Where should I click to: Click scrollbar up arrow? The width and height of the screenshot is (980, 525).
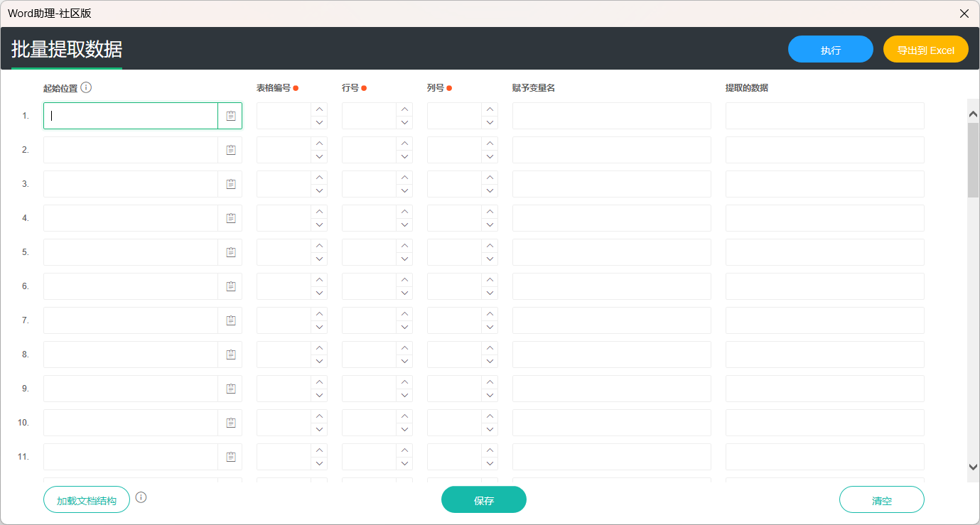pos(974,112)
